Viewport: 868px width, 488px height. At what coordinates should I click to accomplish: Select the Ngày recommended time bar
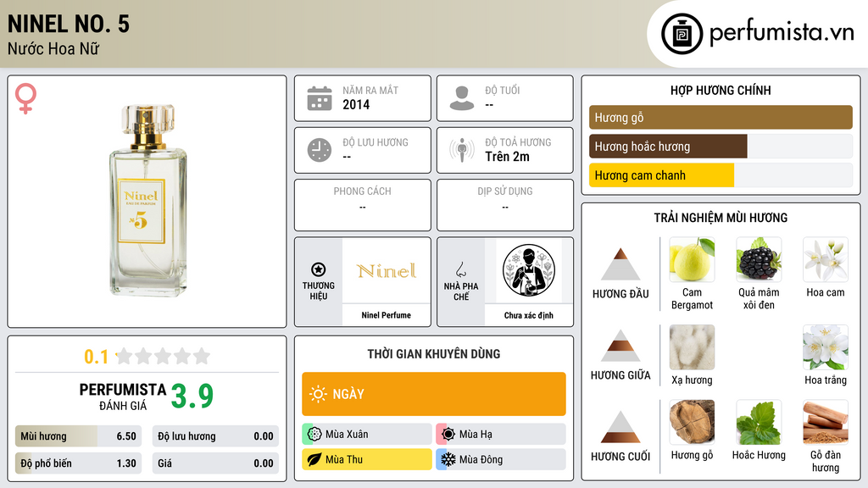click(433, 394)
